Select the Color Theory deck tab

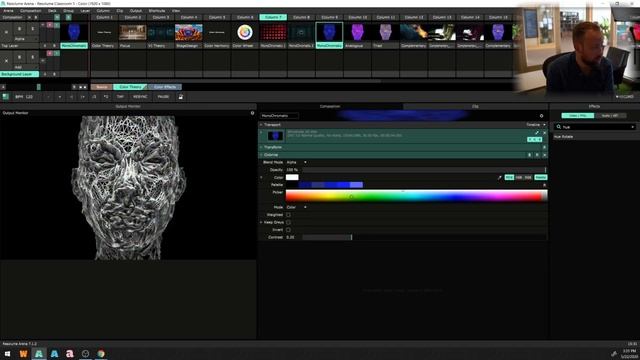coord(130,87)
